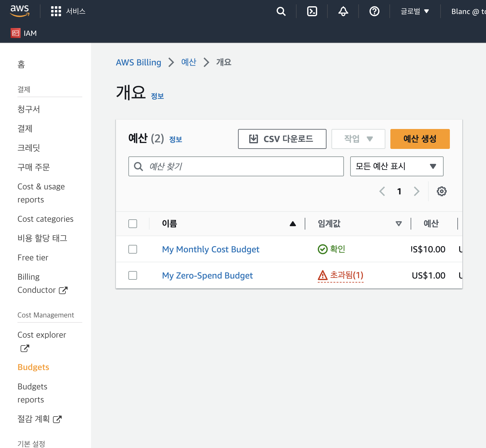This screenshot has height=448, width=486.
Task: Check My Zero-Spend Budget row
Action: tap(133, 275)
